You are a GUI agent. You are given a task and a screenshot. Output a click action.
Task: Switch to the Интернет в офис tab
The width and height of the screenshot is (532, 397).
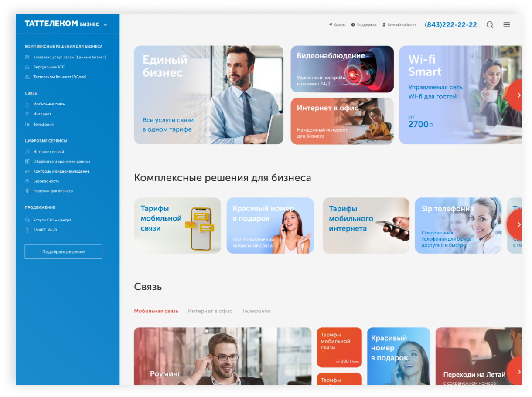click(210, 311)
